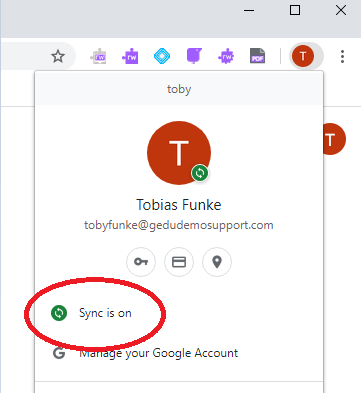Click green sync icon beside Sync is on
Image resolution: width=361 pixels, height=393 pixels.
click(59, 313)
